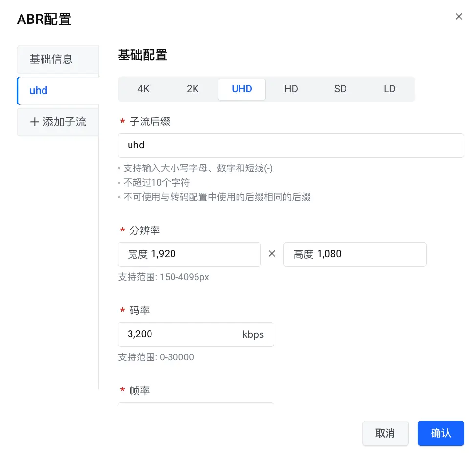Click the 分辨率 field label
The width and height of the screenshot is (476, 459).
coord(145,230)
